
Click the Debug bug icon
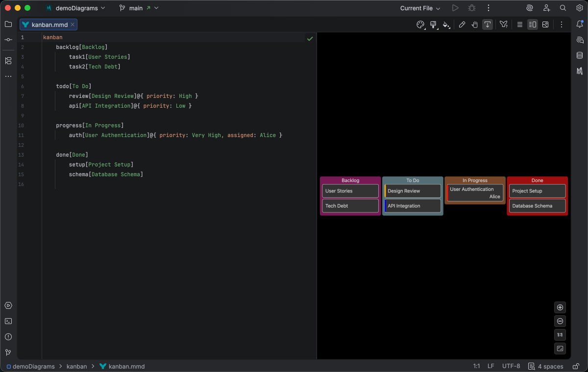[472, 8]
